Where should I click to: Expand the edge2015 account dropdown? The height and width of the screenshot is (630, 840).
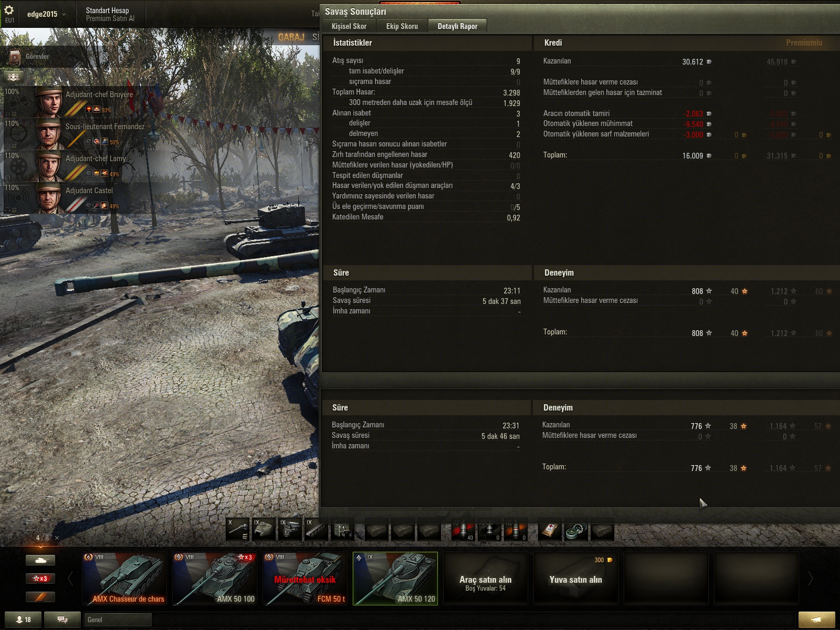pos(46,14)
